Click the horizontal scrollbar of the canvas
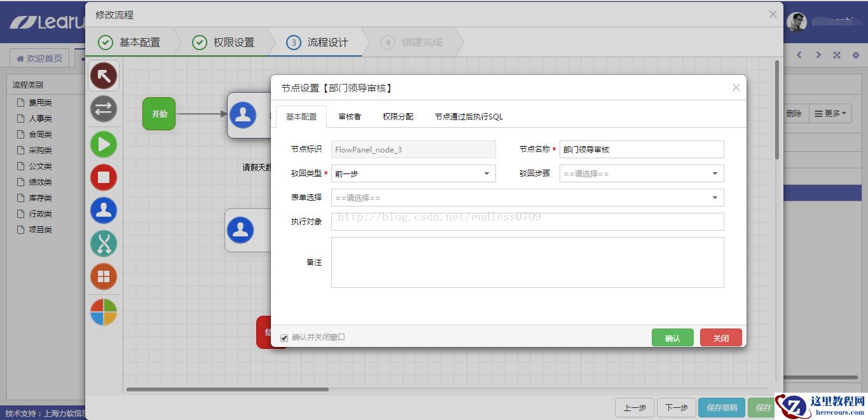Viewport: 868px width, 420px height. 228,390
